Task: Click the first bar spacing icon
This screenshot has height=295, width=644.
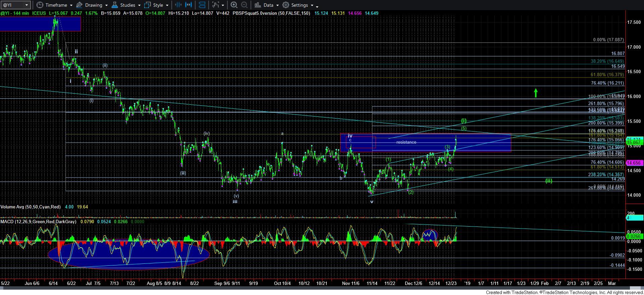Action: pyautogui.click(x=178, y=5)
